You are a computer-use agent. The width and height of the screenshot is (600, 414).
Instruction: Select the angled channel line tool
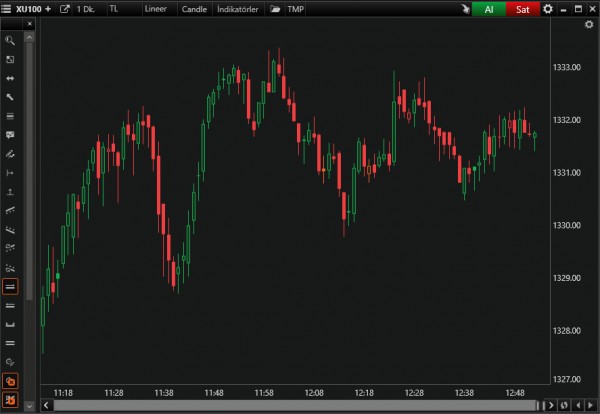click(10, 210)
